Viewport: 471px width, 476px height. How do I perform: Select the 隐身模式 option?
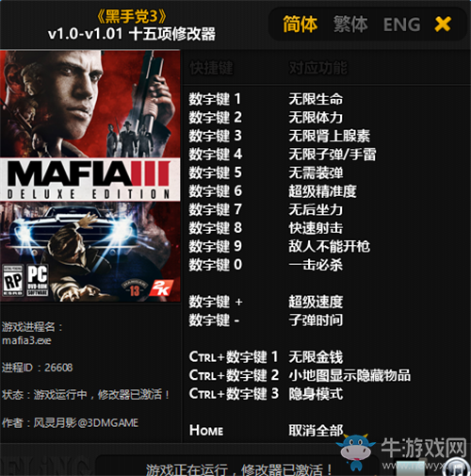coord(316,394)
